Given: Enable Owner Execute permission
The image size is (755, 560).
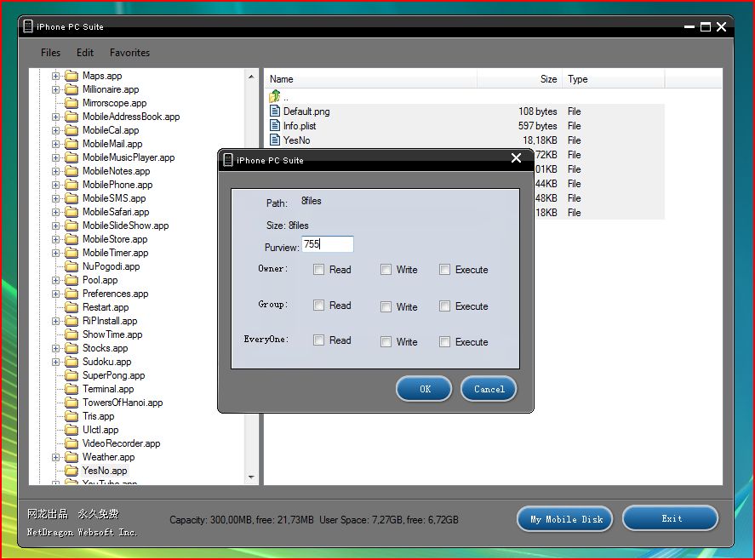Looking at the screenshot, I should (444, 269).
